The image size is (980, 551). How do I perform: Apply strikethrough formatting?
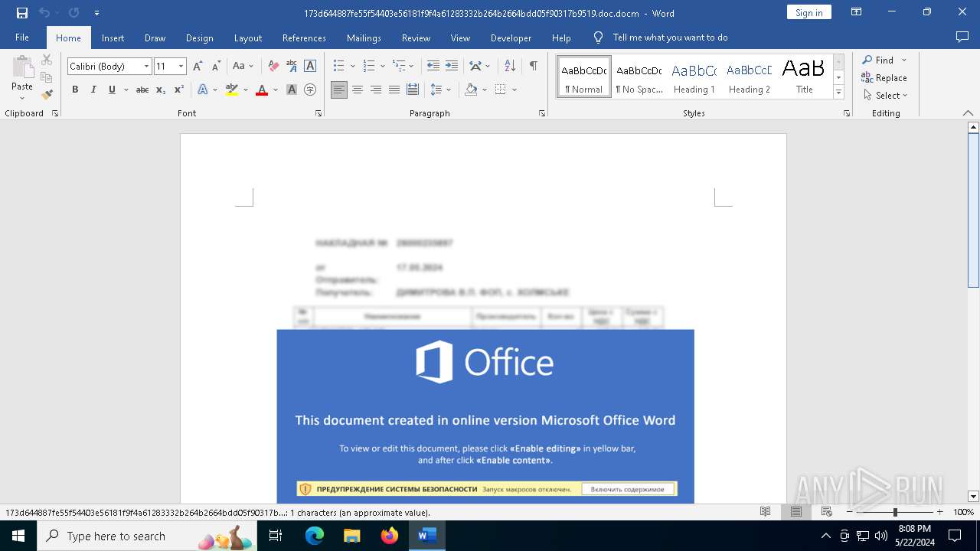click(142, 90)
